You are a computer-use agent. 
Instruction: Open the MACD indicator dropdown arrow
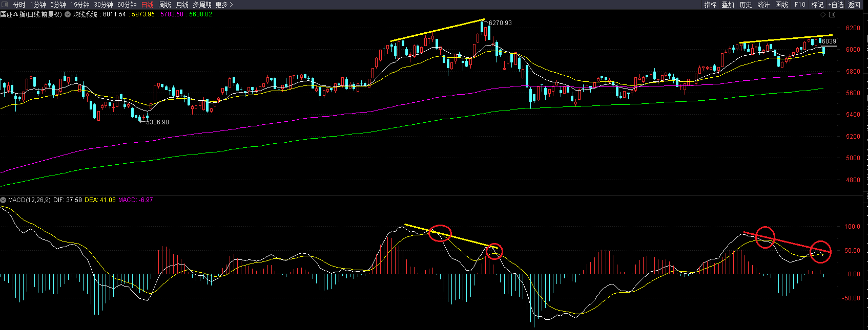4,200
